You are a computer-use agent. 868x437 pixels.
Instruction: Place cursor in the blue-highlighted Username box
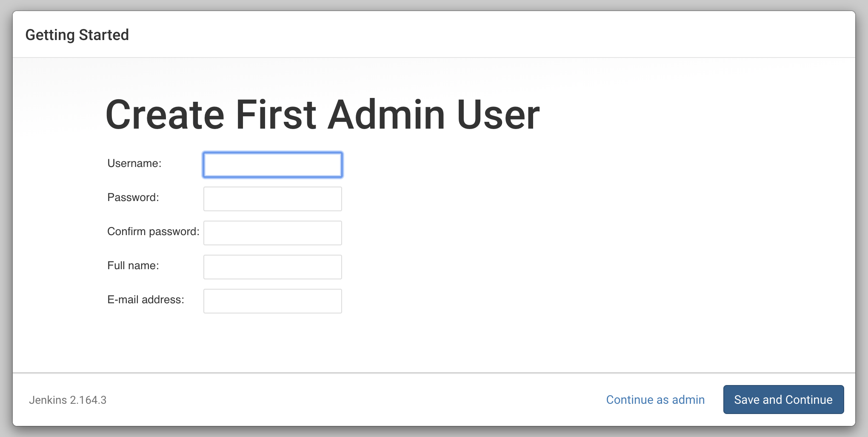[272, 165]
